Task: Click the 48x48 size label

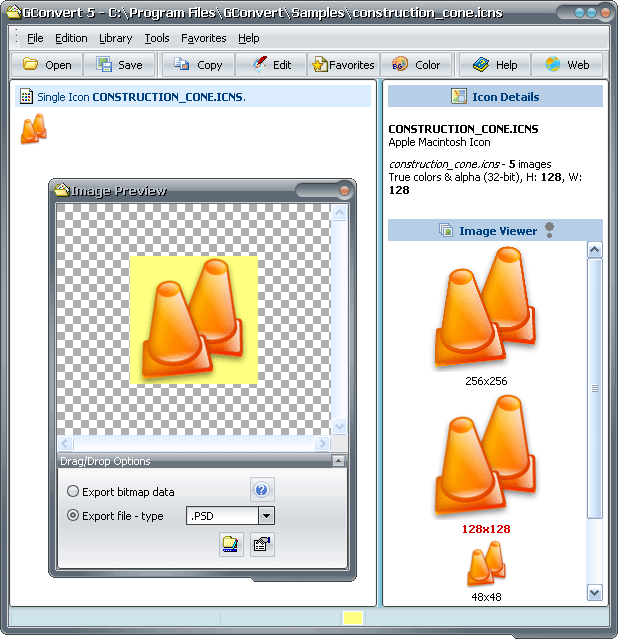Action: [486, 597]
